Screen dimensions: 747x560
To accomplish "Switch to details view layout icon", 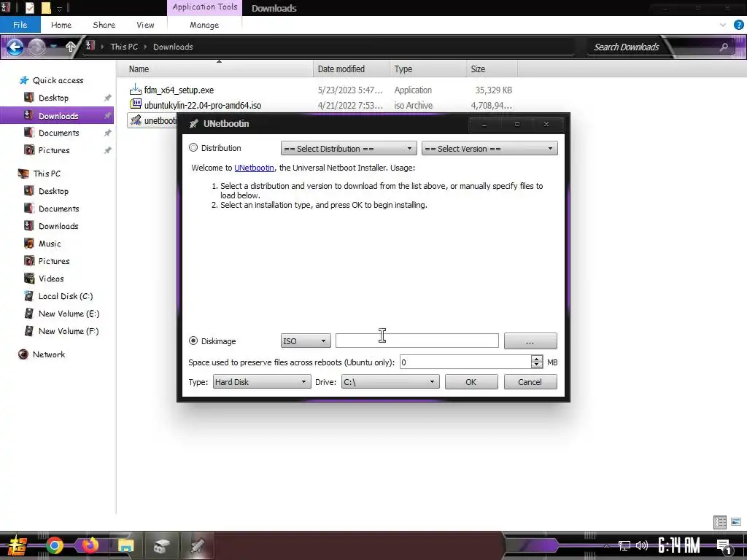I will pos(720,522).
